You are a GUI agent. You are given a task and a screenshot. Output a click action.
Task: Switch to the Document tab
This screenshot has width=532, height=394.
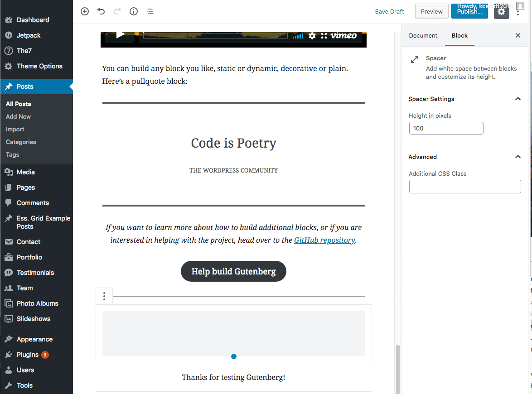pos(423,35)
